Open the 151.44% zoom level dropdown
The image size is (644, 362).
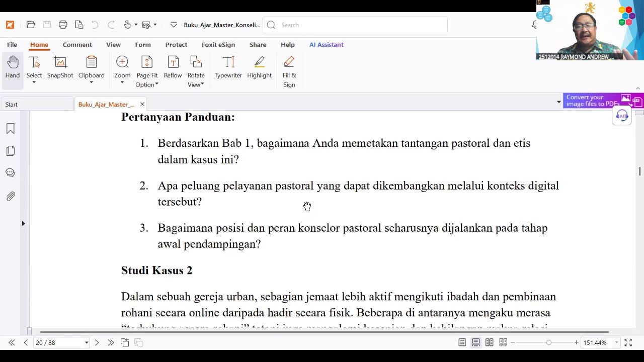(616, 342)
